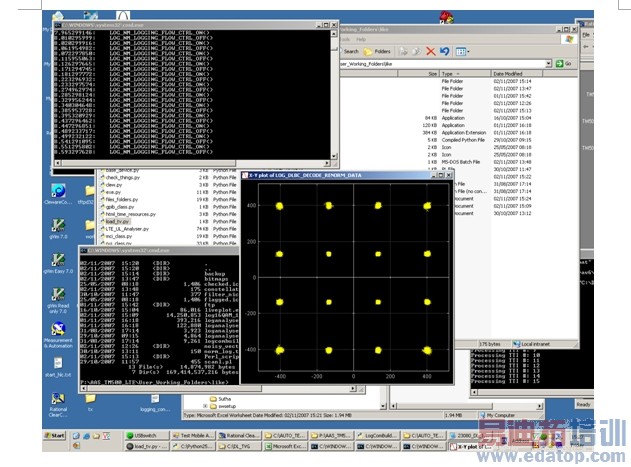Click the Copy To icon in Explorer toolbar
631x467 pixels.
tap(417, 52)
